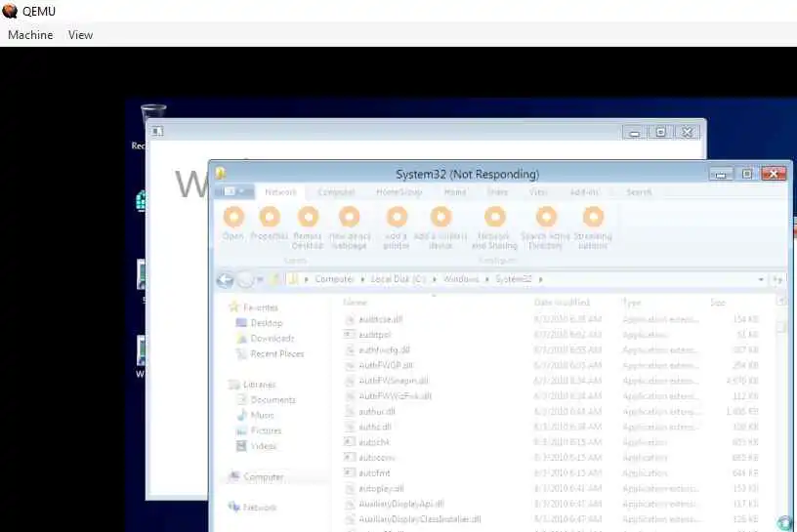Image resolution: width=797 pixels, height=532 pixels.
Task: Click Search Active Directory ribbon icon
Action: click(x=546, y=217)
